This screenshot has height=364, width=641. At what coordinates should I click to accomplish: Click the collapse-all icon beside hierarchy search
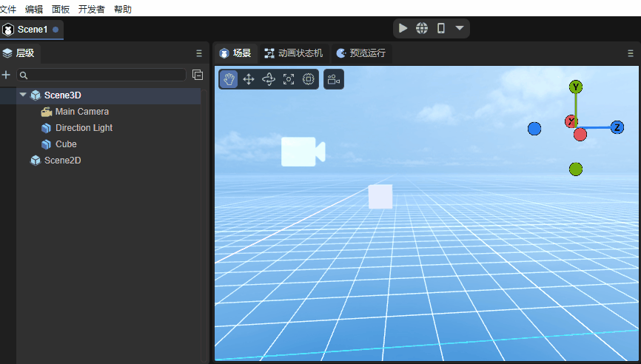click(x=198, y=75)
